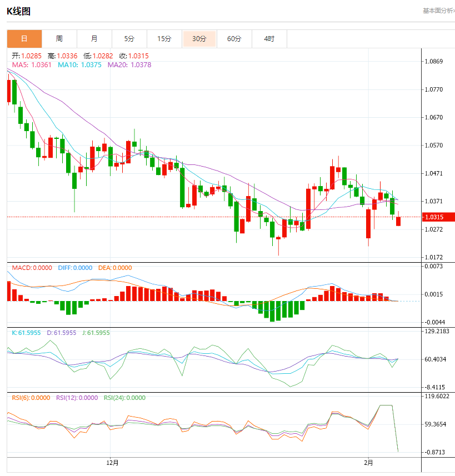Click the 1.0371 price axis label
The width and height of the screenshot is (455, 476).
click(x=434, y=201)
